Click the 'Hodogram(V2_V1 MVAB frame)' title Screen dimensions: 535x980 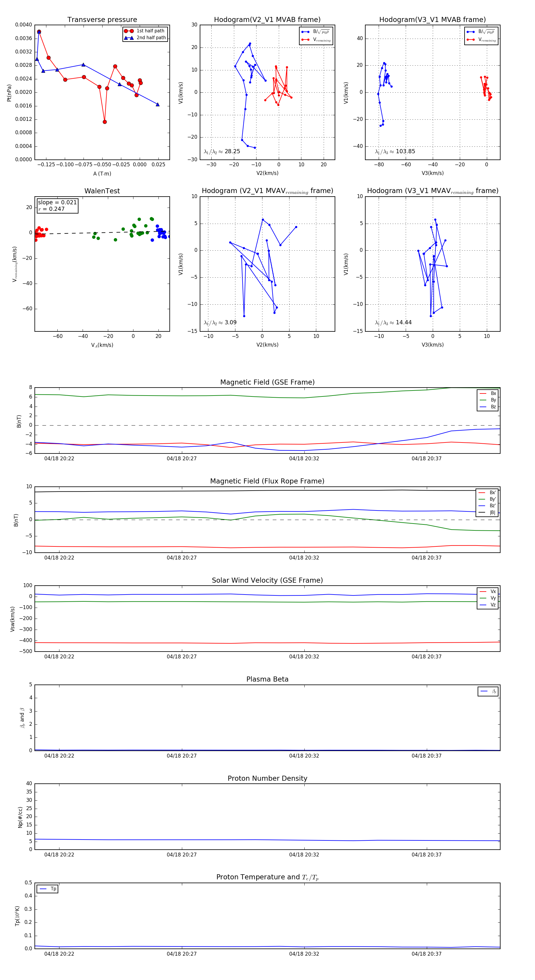(267, 20)
